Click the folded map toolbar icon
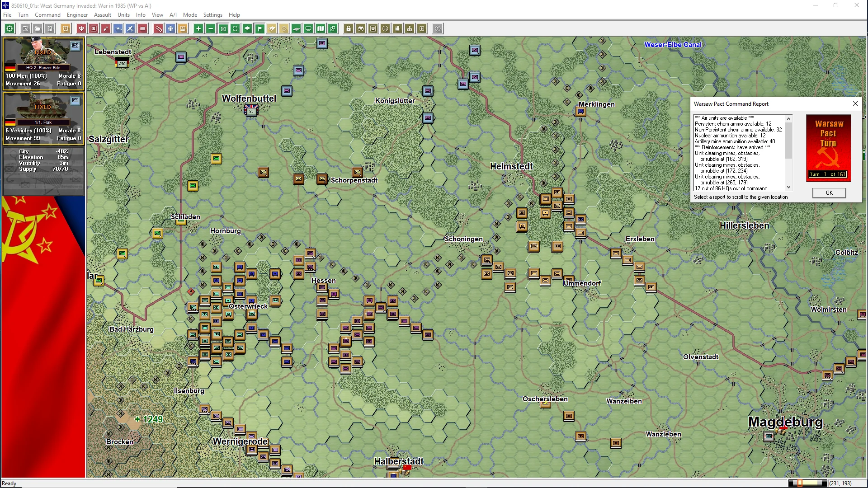The height and width of the screenshot is (488, 868). 321,28
